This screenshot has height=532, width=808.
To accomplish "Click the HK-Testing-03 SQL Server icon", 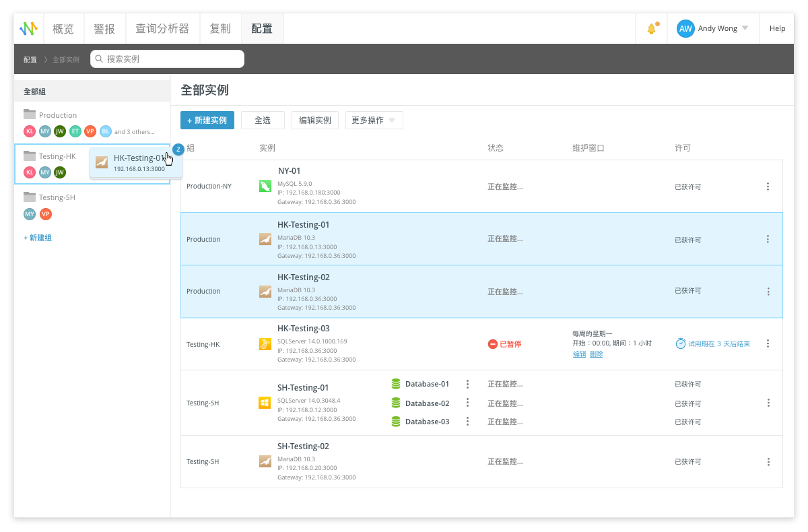I will pos(265,344).
